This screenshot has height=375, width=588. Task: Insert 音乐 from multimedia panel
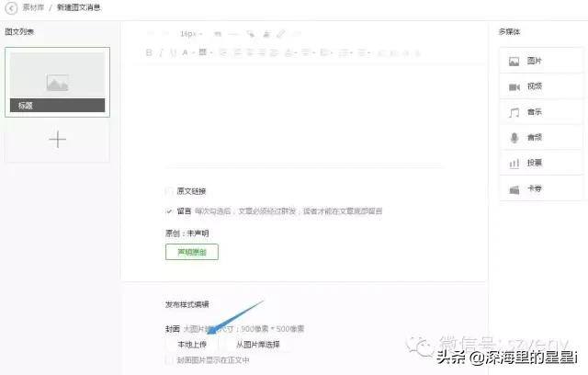[x=541, y=112]
